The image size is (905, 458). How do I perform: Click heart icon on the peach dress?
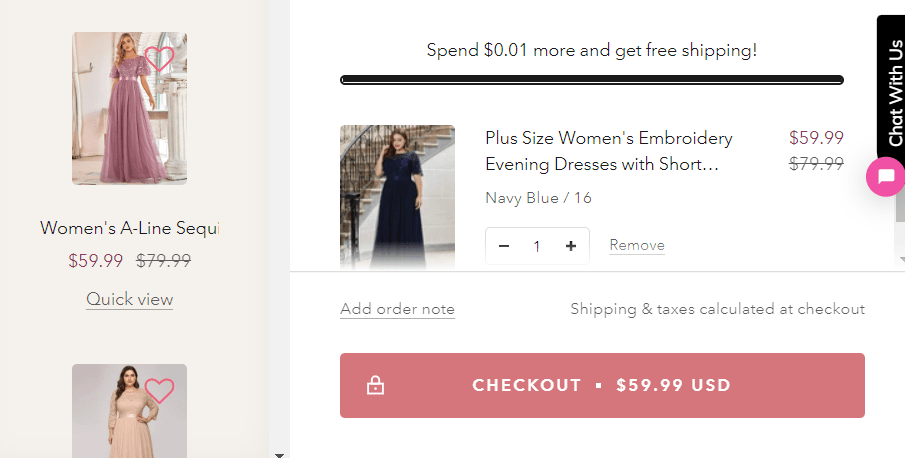[159, 390]
